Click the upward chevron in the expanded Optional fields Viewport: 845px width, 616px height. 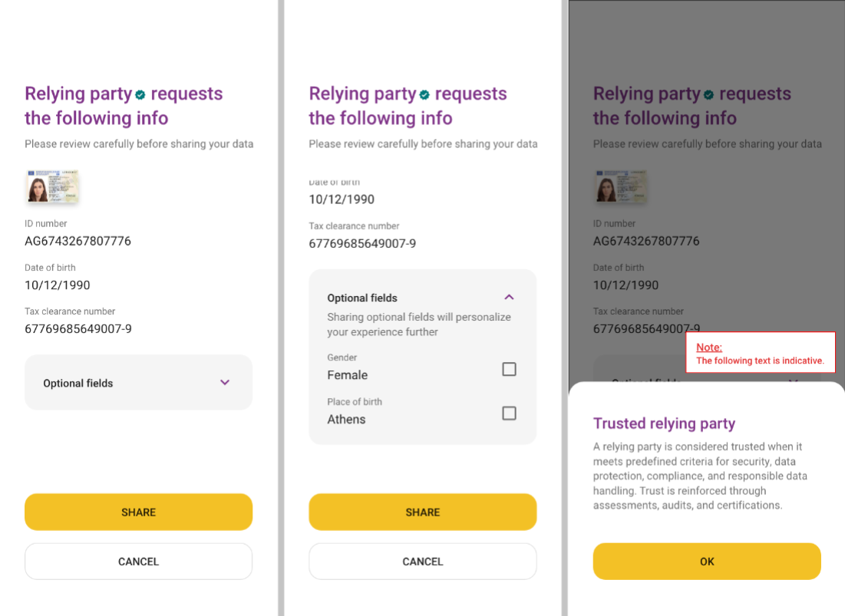click(x=508, y=296)
